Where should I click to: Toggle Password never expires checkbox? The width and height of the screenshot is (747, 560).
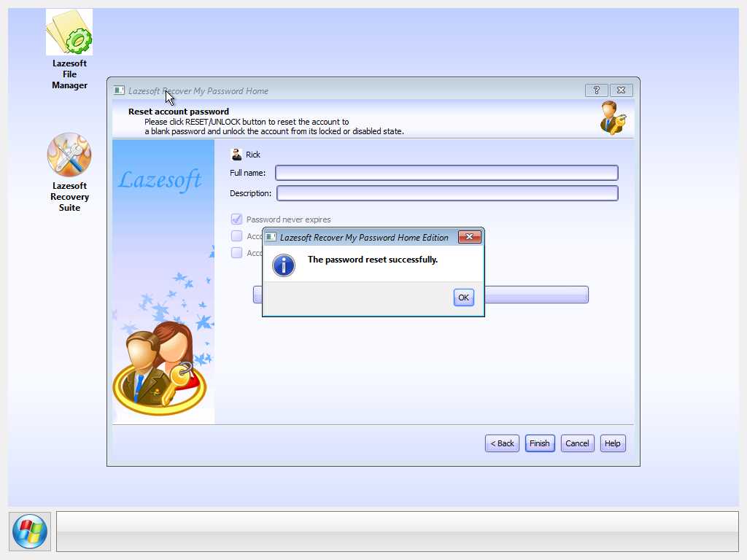(x=236, y=219)
